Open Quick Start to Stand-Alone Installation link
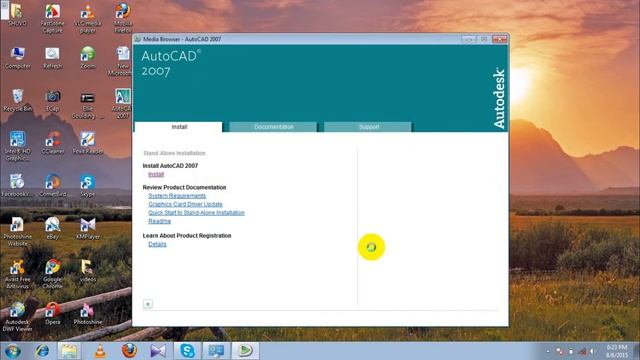This screenshot has width=640, height=360. [x=196, y=213]
